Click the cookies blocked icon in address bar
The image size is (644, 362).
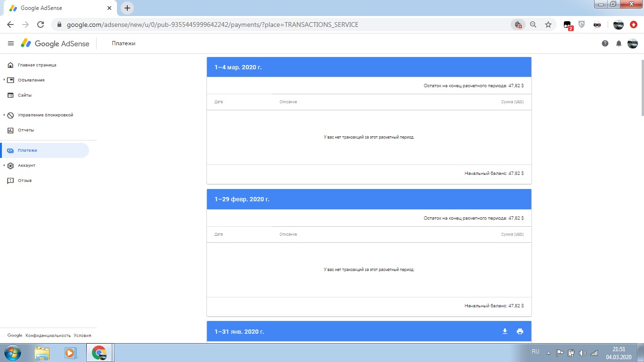click(x=518, y=25)
